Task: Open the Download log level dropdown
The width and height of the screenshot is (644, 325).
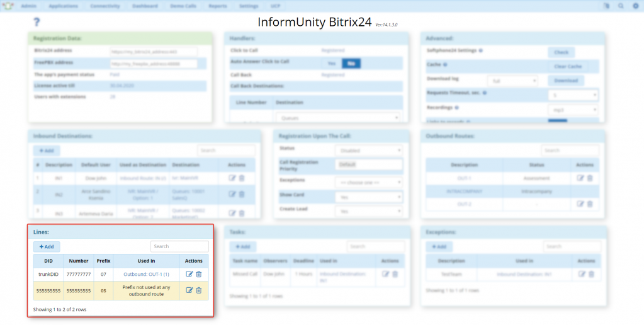Action: pyautogui.click(x=512, y=81)
